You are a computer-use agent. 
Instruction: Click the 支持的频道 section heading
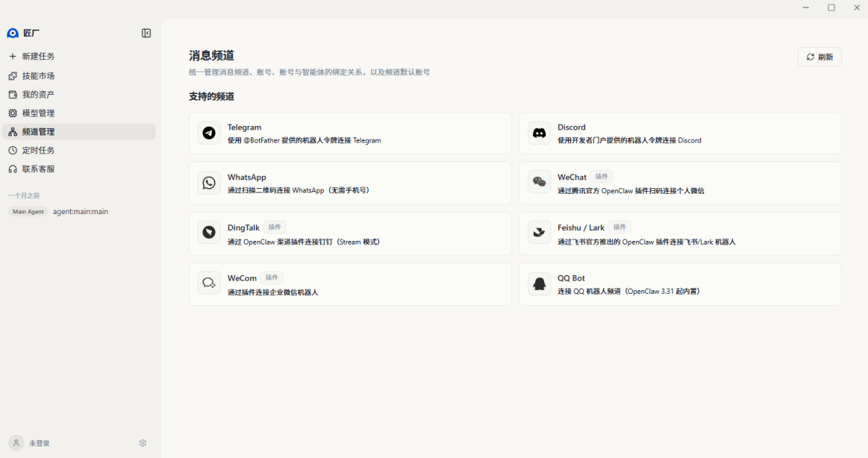[211, 96]
